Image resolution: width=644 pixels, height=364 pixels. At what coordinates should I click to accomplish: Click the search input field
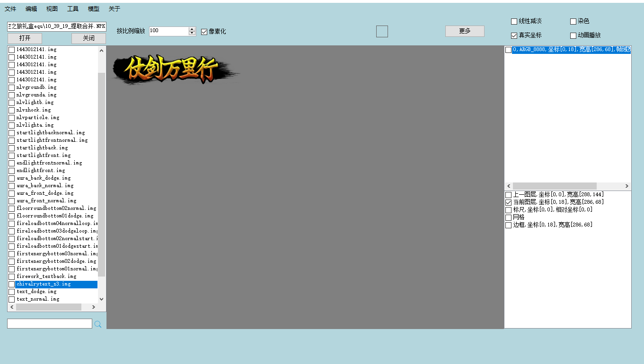tap(50, 324)
